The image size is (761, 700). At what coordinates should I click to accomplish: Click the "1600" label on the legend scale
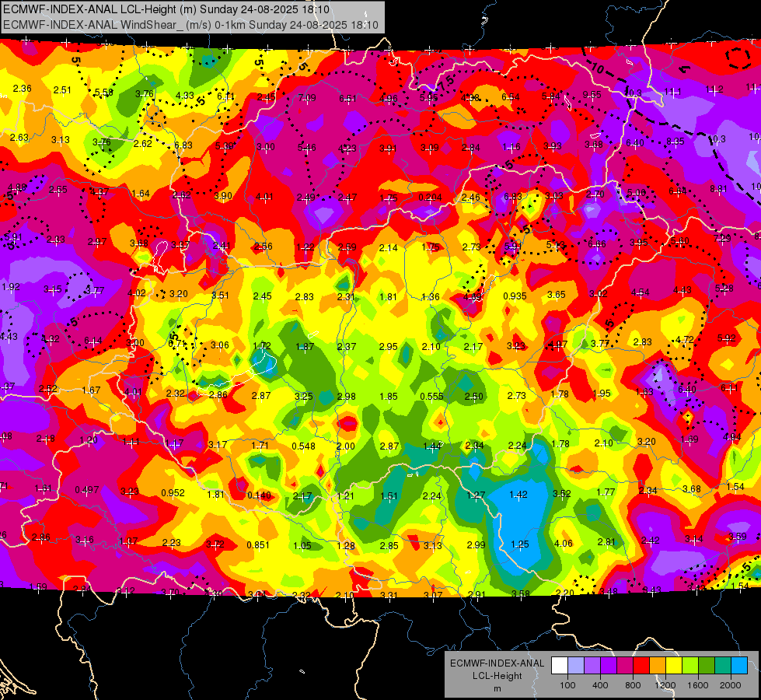[698, 685]
